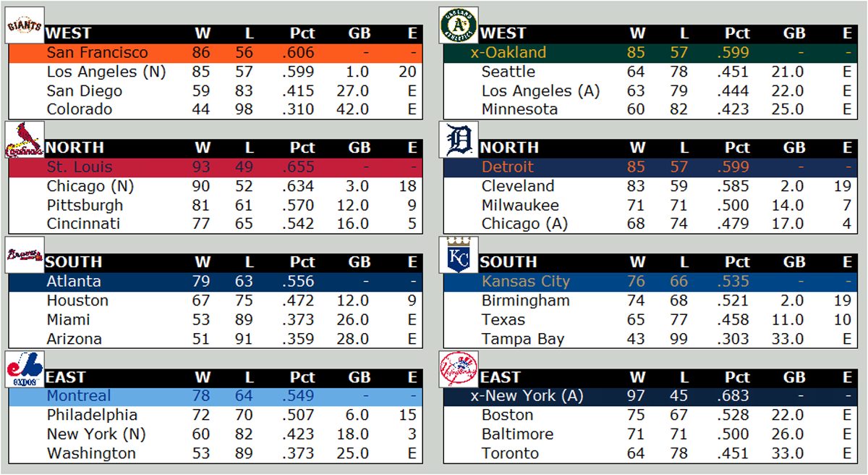This screenshot has height=475, width=868.
Task: Click the Detroit Tigers logo
Action: (x=459, y=140)
